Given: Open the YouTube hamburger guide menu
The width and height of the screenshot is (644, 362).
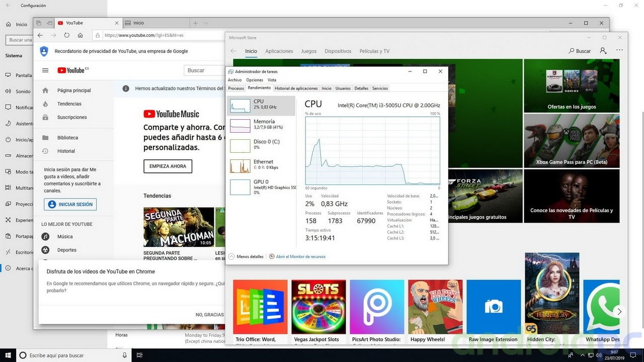Looking at the screenshot, I should 45,70.
